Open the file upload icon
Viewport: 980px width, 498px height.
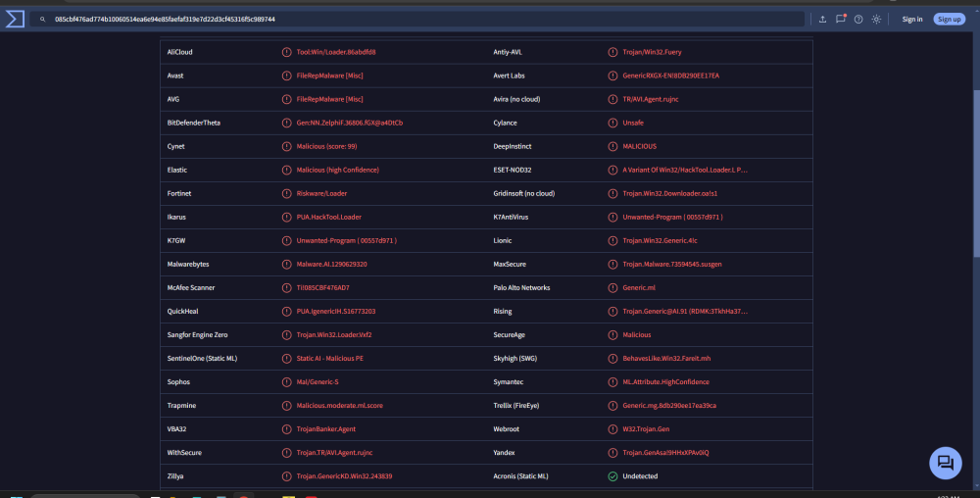pyautogui.click(x=822, y=20)
